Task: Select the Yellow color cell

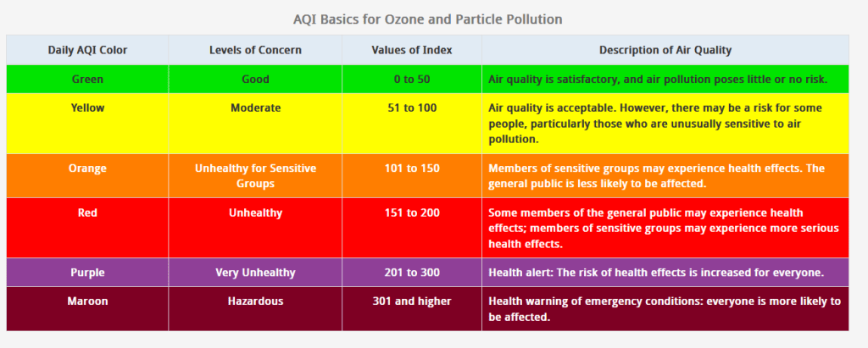Action: pyautogui.click(x=87, y=108)
